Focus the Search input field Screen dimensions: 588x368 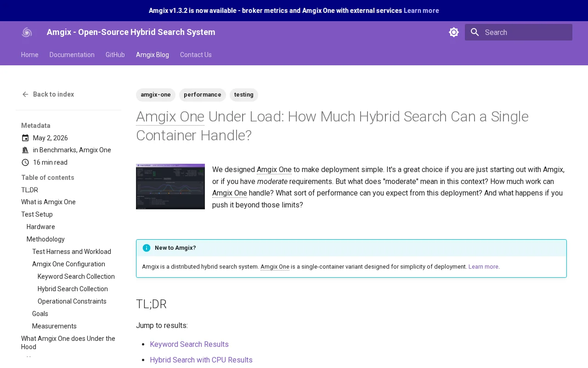pyautogui.click(x=519, y=32)
